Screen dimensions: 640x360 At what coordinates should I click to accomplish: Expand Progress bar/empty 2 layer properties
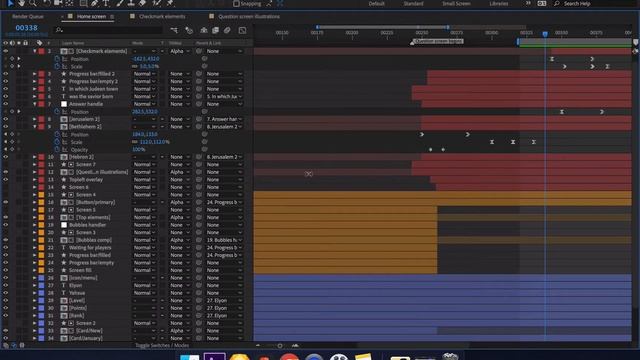35,81
